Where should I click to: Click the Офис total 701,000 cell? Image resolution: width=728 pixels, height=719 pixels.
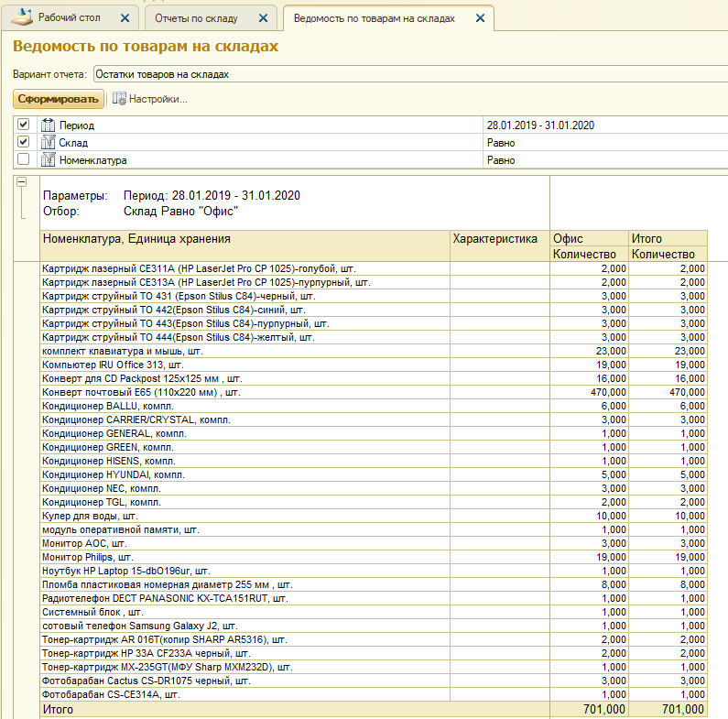coord(589,709)
